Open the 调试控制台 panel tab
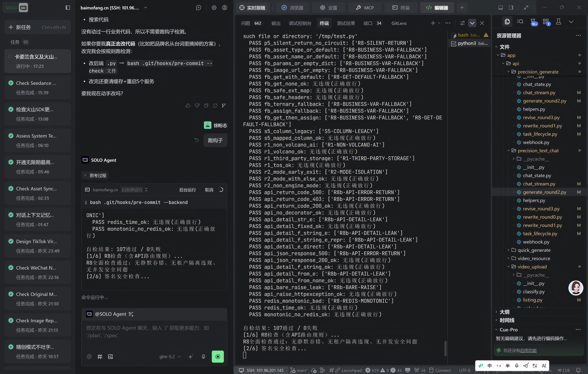 [300, 23]
